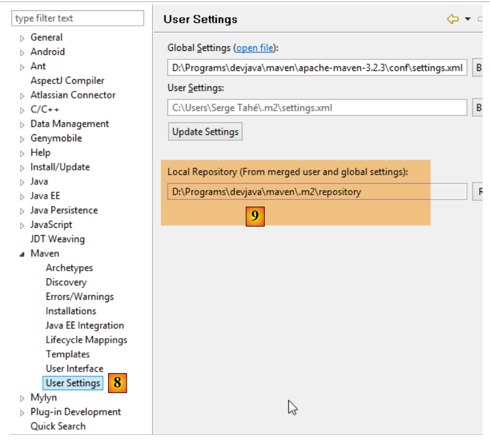Expand the General preferences node
The width and height of the screenshot is (490, 448).
(x=22, y=38)
